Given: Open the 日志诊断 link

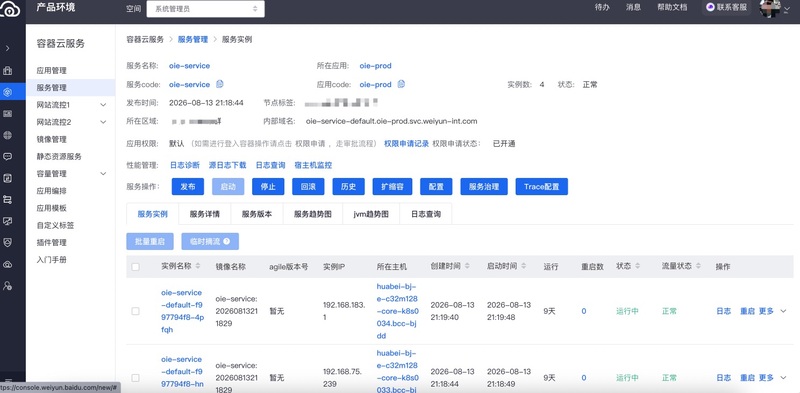Looking at the screenshot, I should point(185,165).
